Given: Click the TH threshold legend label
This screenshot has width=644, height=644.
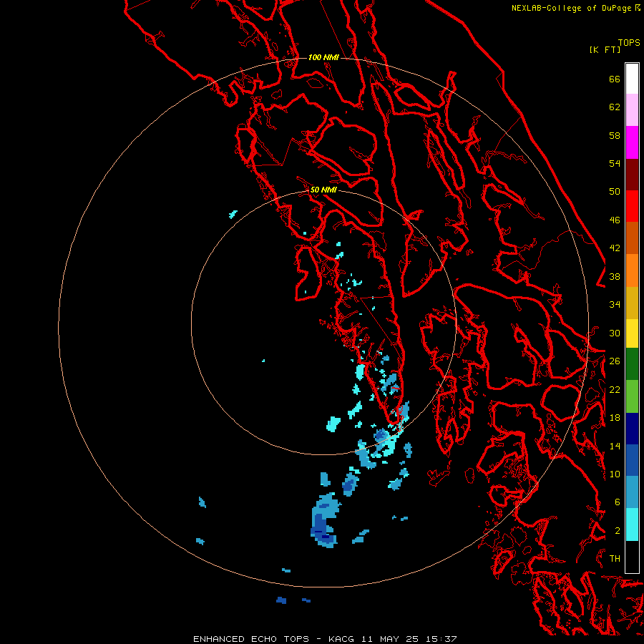Looking at the screenshot, I should 615,559.
